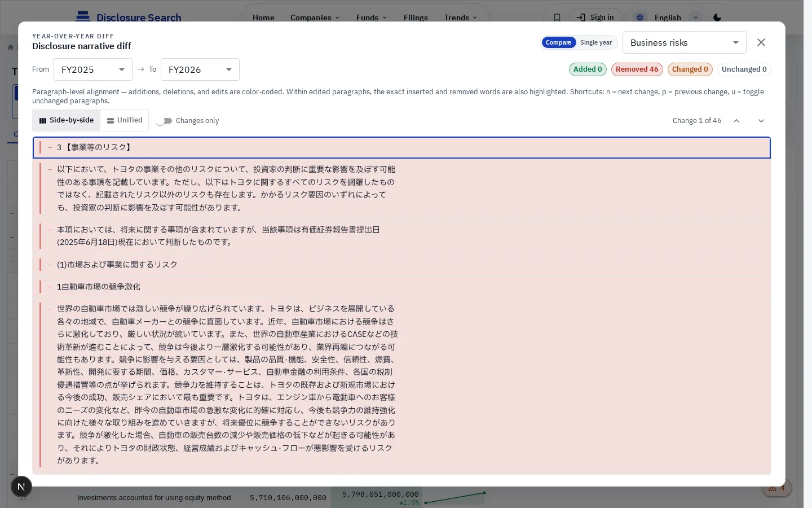Click the value 5,710,106,000,000
The height and width of the screenshot is (508, 812).
[288, 498]
